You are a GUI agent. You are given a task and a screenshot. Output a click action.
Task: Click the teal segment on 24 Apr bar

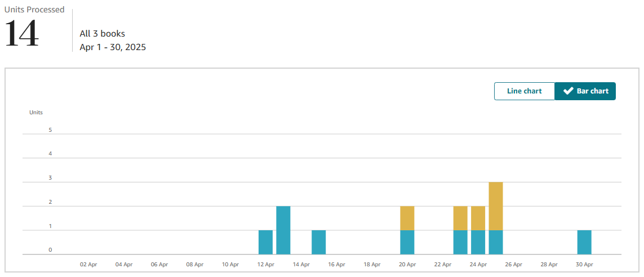(x=478, y=242)
